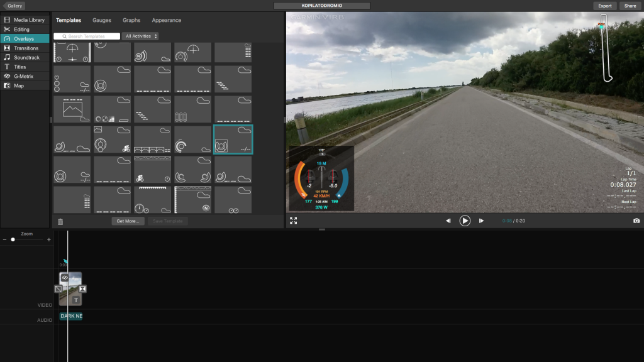
Task: Click the track map overlay on video
Action: click(606, 48)
